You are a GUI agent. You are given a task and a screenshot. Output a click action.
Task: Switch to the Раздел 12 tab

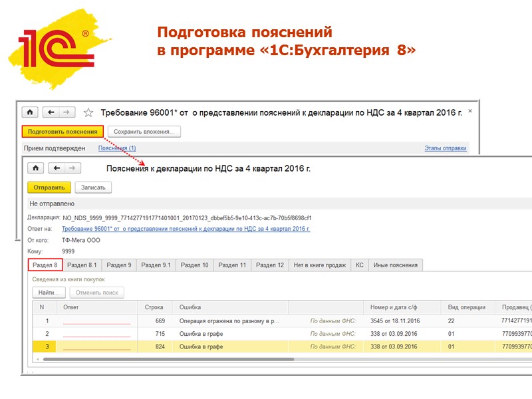coord(270,265)
